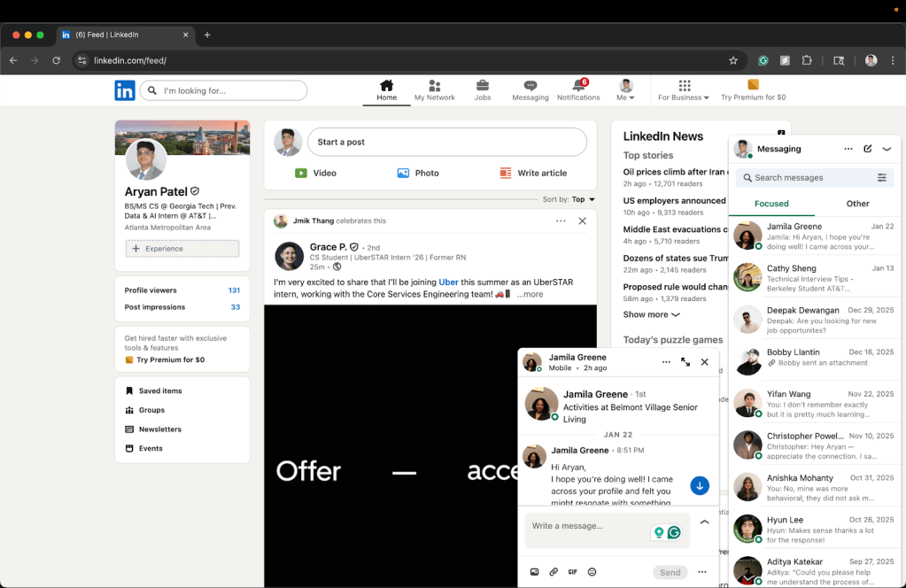Open Newsletters in the left sidebar
This screenshot has width=906, height=588.
(153, 429)
